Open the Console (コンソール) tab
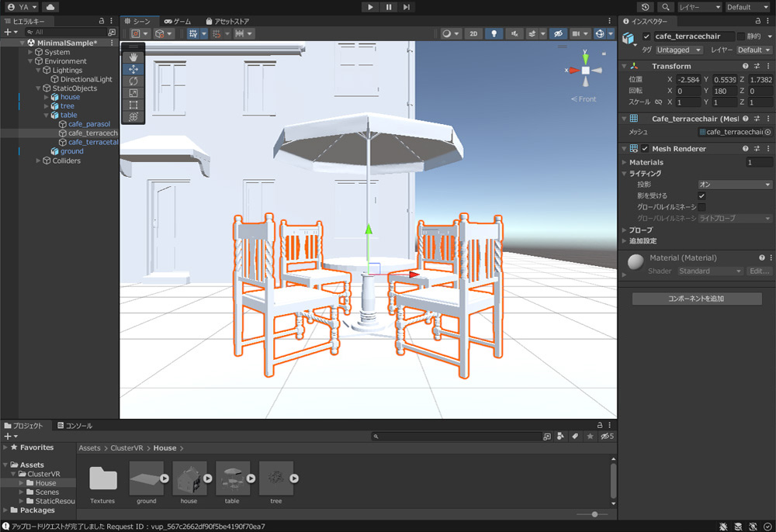This screenshot has width=776, height=532. tap(74, 426)
